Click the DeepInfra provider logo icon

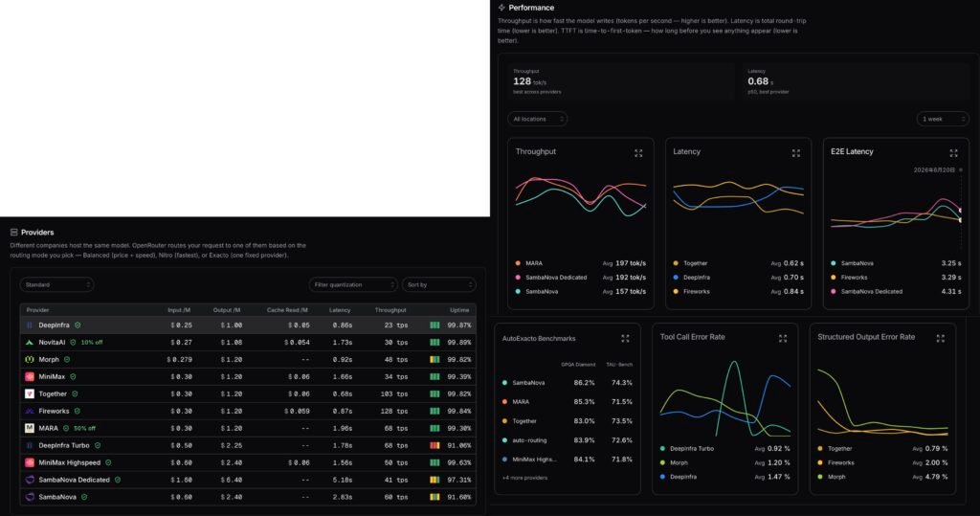(30, 325)
